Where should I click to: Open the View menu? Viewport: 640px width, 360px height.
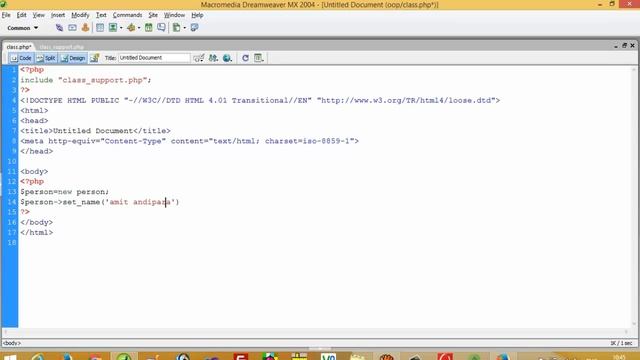tap(38, 15)
